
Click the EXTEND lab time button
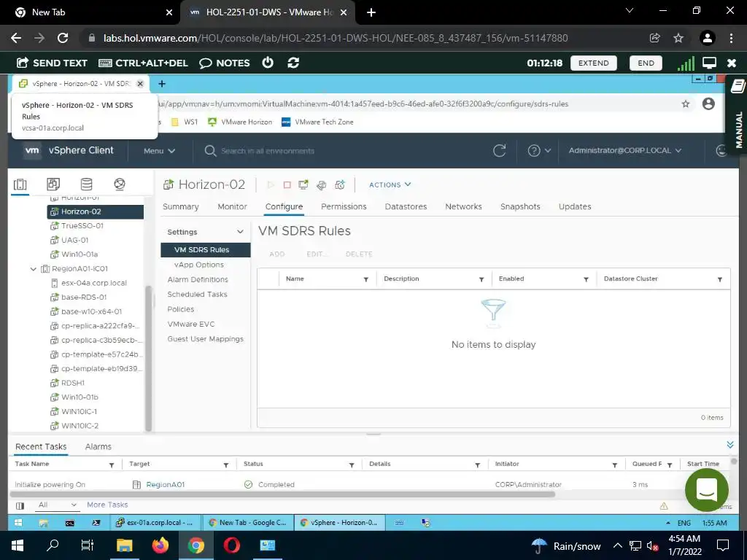pos(594,63)
